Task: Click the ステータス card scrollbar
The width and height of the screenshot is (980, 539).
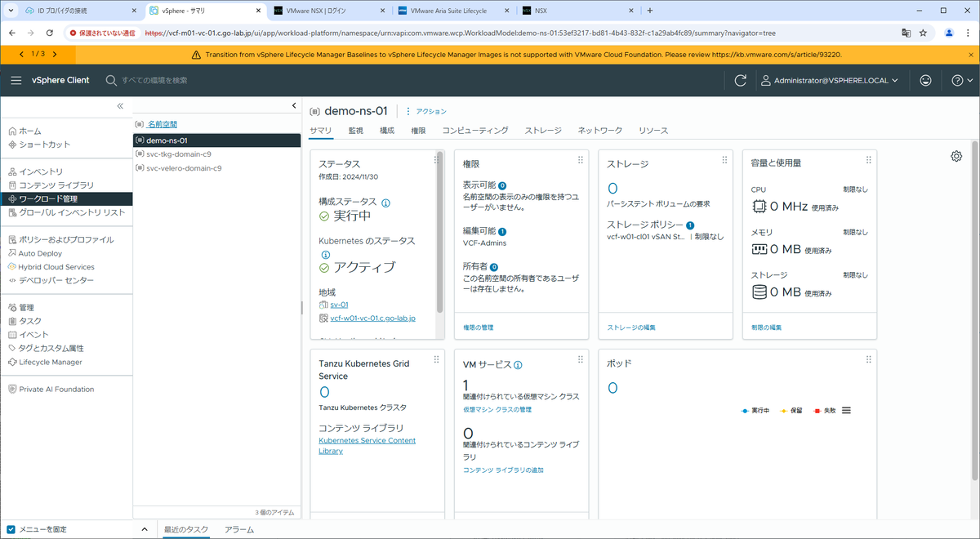Action: (439, 233)
